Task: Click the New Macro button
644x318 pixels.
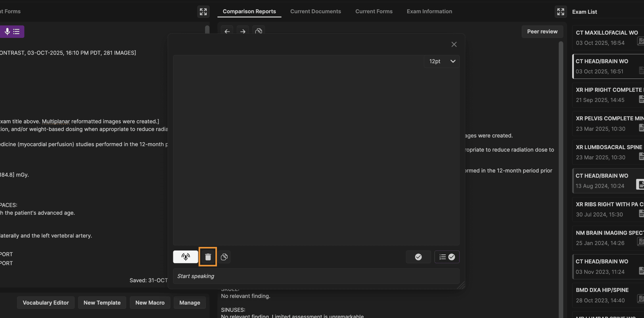Action: [150, 302]
